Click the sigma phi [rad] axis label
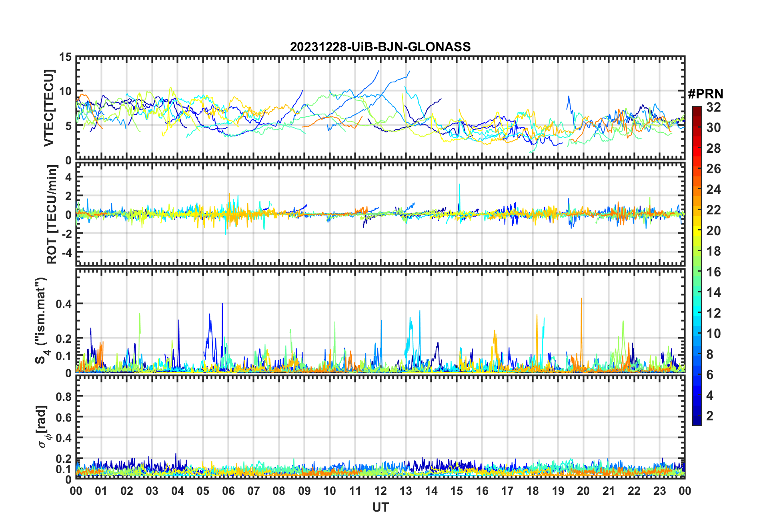 (43, 426)
